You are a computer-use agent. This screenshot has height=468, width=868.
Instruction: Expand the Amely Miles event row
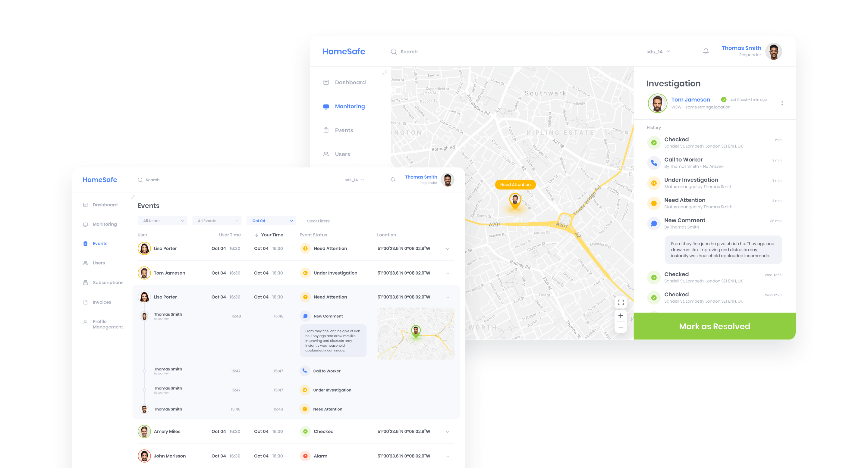point(448,432)
